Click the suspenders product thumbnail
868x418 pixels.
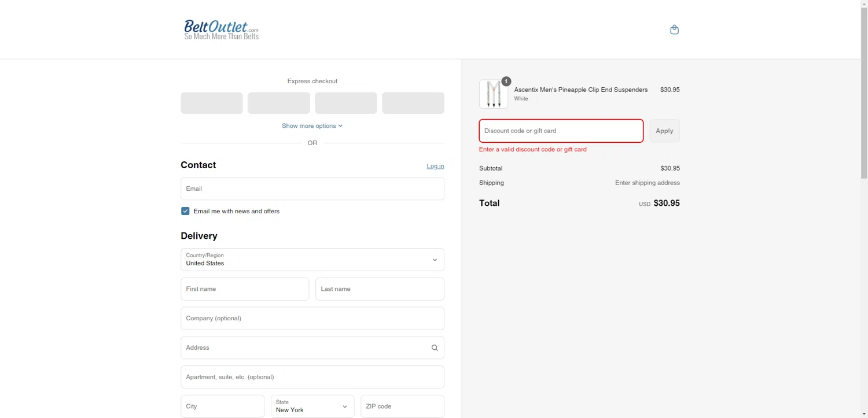(494, 94)
